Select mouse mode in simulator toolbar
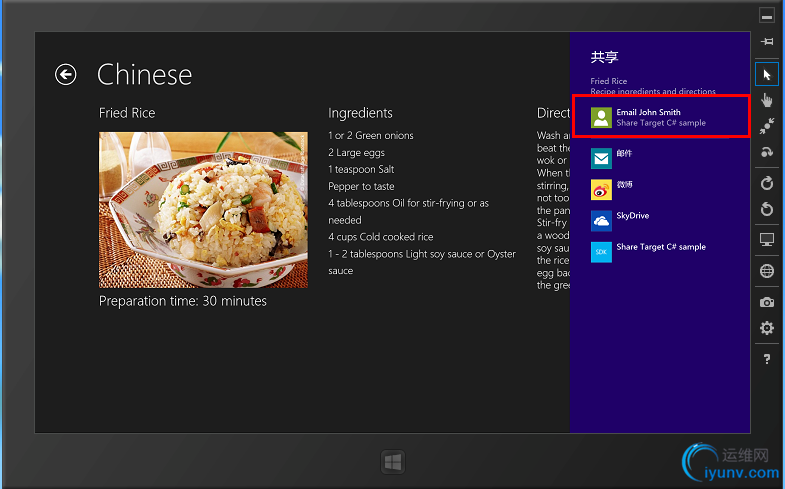The image size is (785, 489). coord(766,75)
